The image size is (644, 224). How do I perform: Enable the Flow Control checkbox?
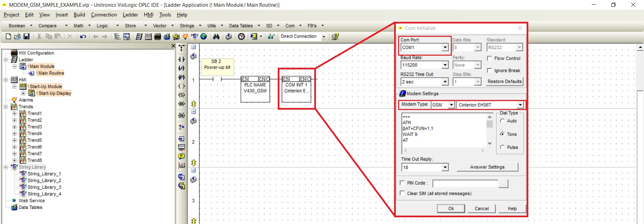pos(490,58)
